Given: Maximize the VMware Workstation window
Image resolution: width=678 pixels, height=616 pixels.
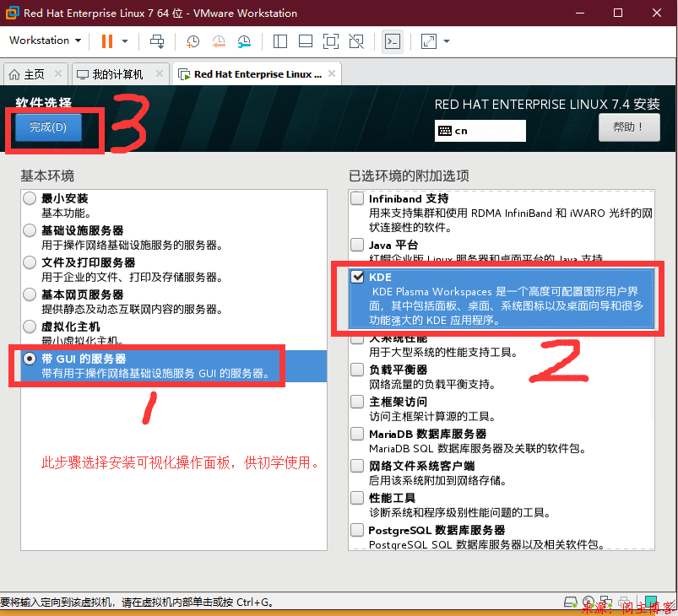Looking at the screenshot, I should 618,13.
